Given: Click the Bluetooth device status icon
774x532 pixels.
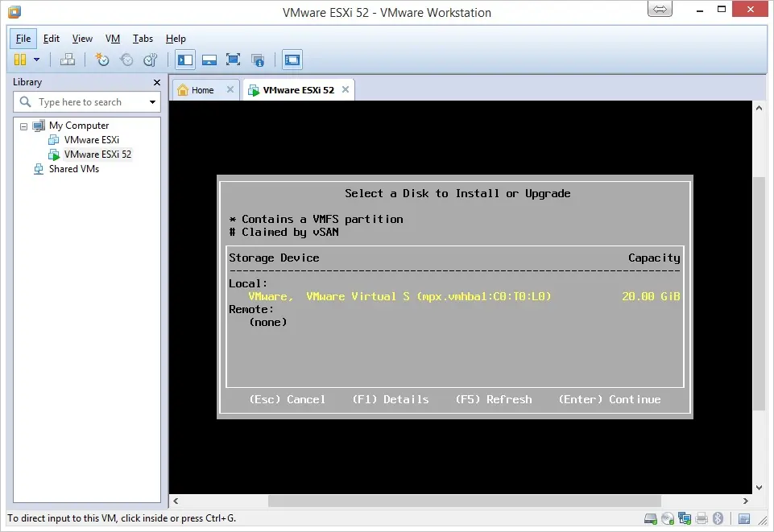Looking at the screenshot, I should tap(718, 518).
